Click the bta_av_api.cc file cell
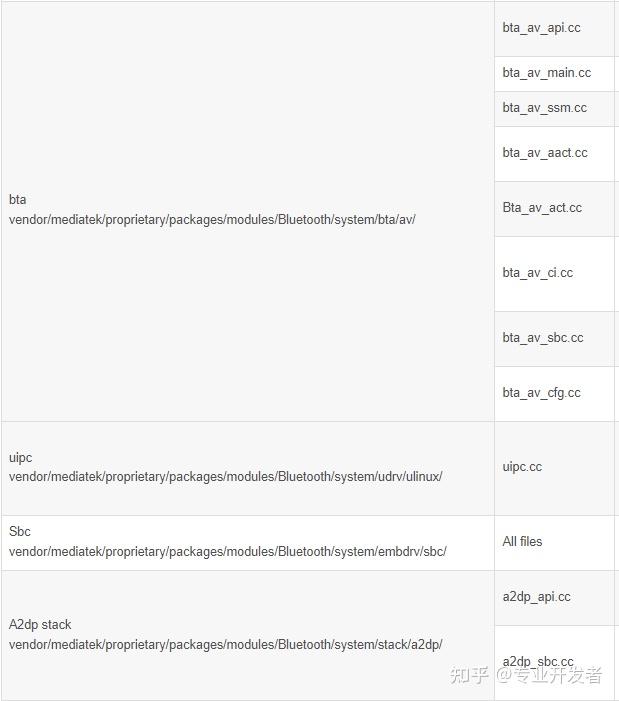 coord(541,28)
